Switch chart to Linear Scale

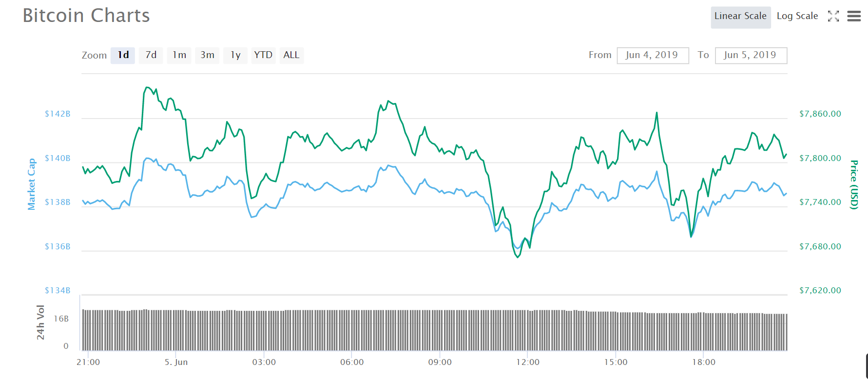pos(740,17)
